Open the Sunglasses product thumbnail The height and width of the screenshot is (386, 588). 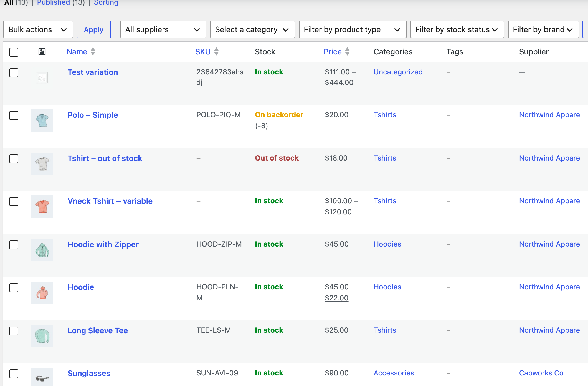coord(42,377)
